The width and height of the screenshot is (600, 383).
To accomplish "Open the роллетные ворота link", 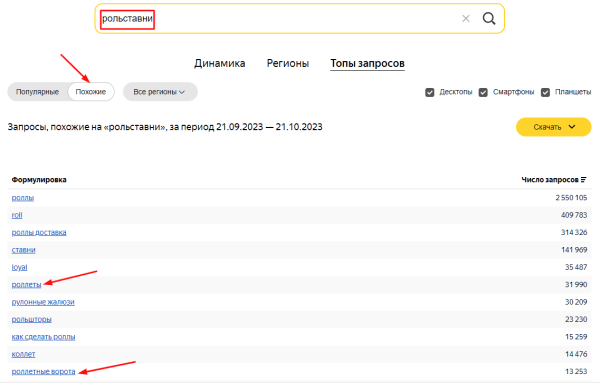I will click(43, 372).
